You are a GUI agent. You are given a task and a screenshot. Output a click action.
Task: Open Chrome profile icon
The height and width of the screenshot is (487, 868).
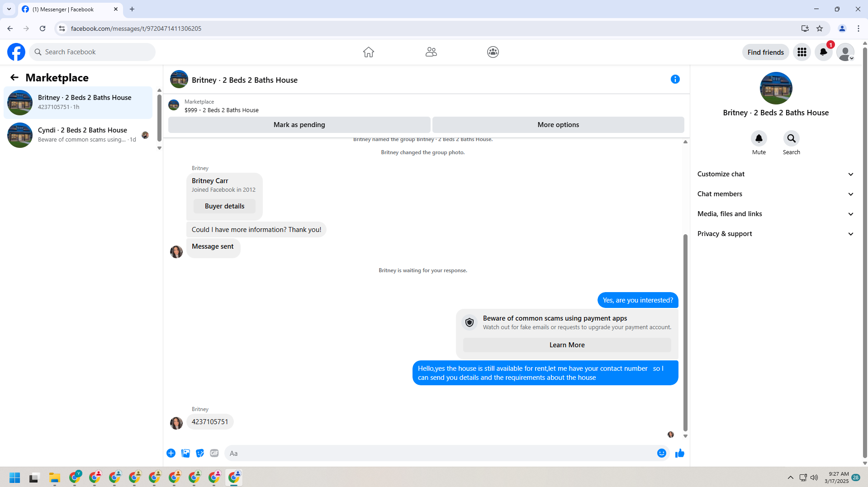[842, 28]
